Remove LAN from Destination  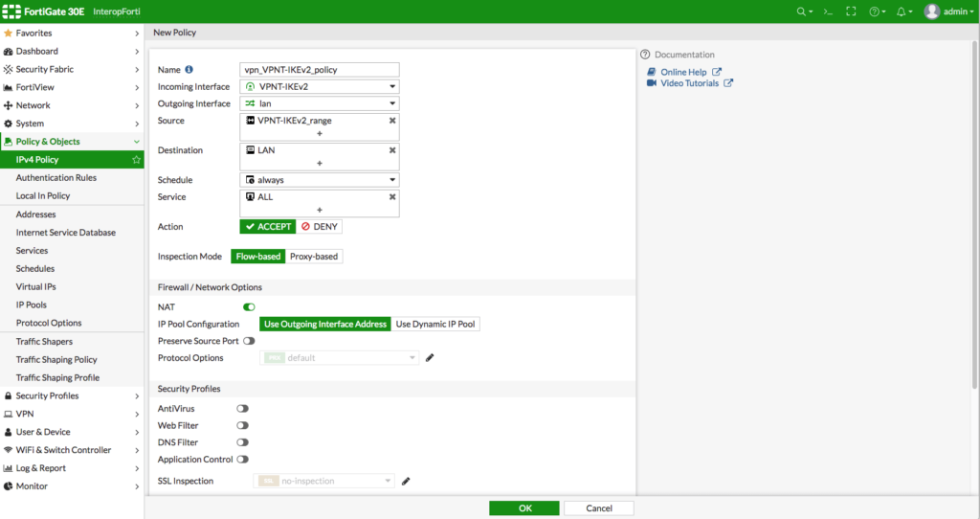[392, 150]
